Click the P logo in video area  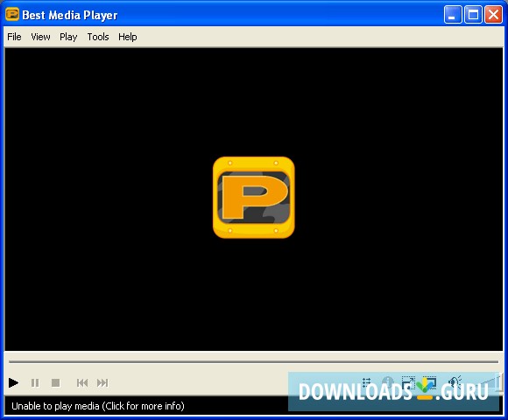click(x=254, y=198)
